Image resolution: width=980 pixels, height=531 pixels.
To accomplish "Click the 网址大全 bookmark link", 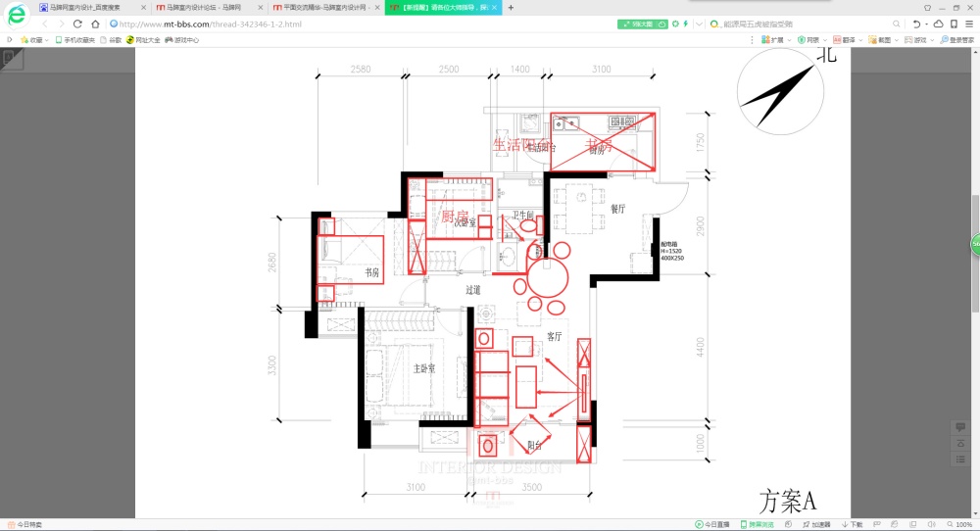I will click(143, 40).
